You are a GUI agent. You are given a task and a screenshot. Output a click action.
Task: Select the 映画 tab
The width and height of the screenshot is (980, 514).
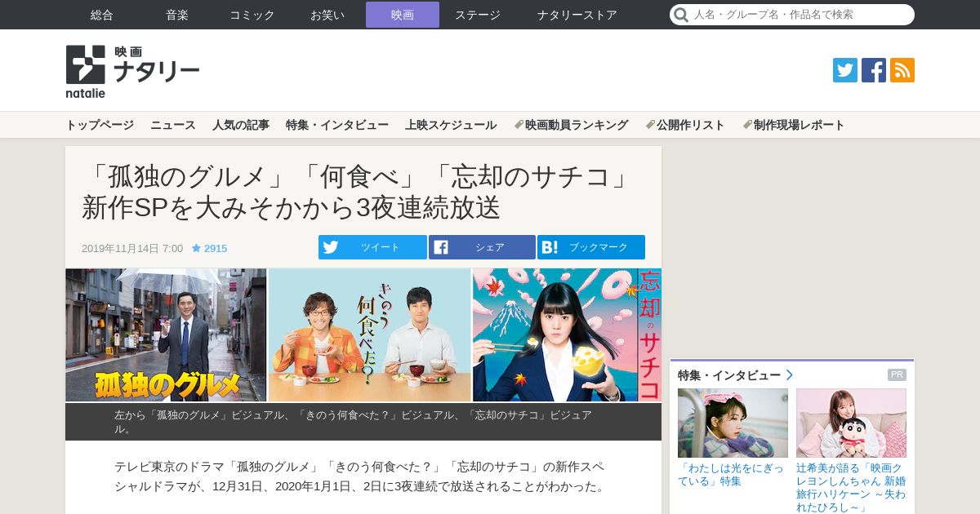(403, 15)
